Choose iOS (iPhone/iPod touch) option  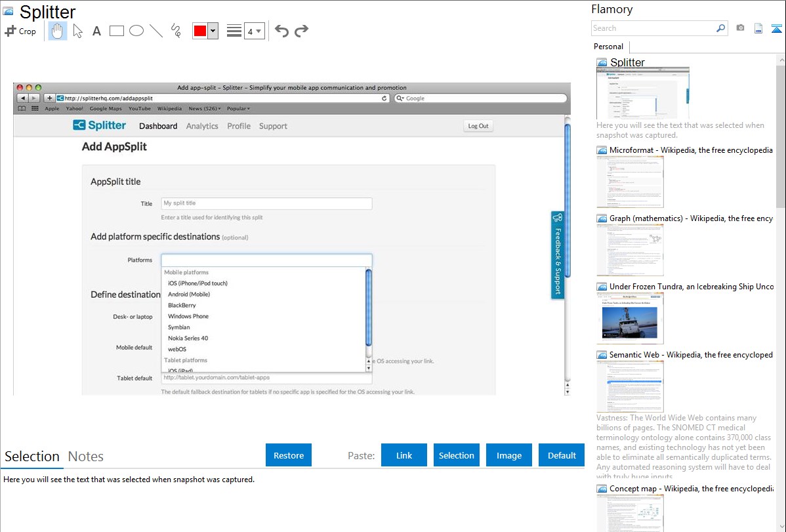[197, 283]
